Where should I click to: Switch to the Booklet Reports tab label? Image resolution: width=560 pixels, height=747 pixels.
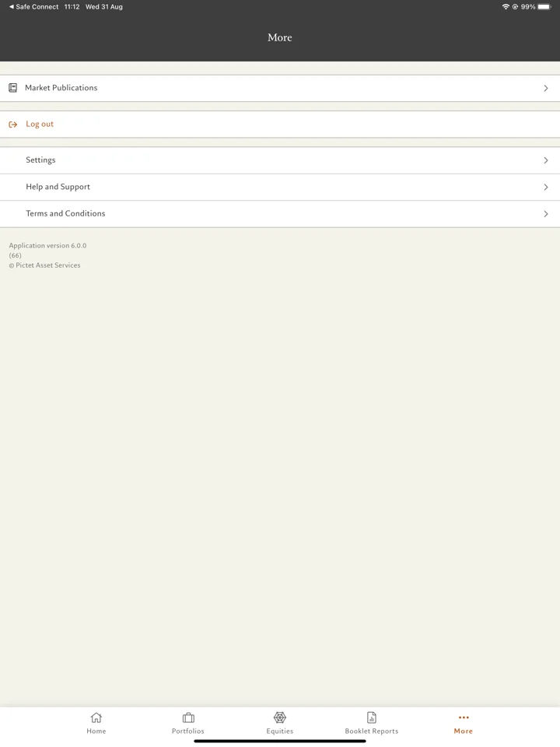click(372, 731)
